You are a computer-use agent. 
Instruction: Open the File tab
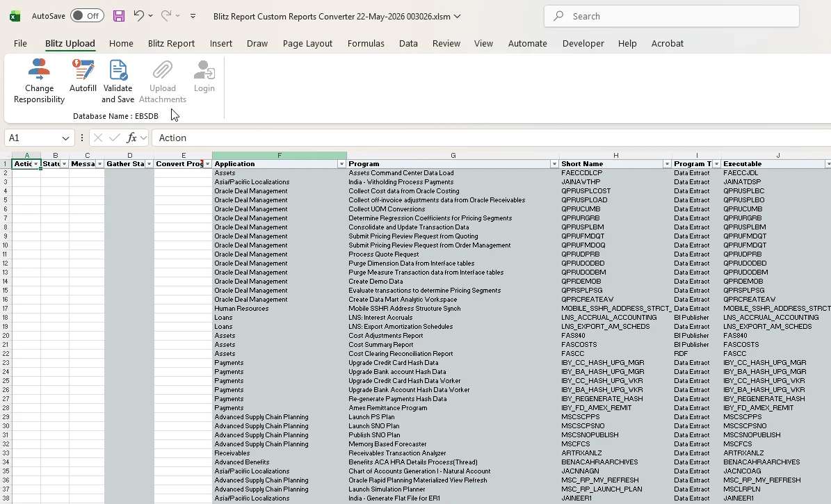tap(20, 44)
